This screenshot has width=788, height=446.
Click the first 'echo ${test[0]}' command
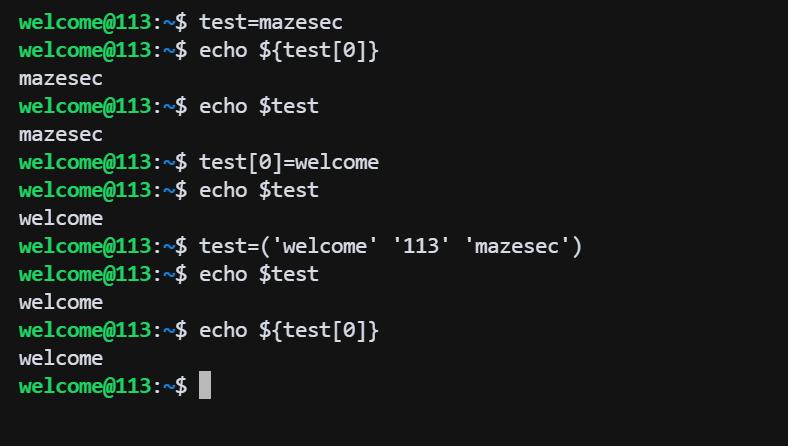(289, 49)
